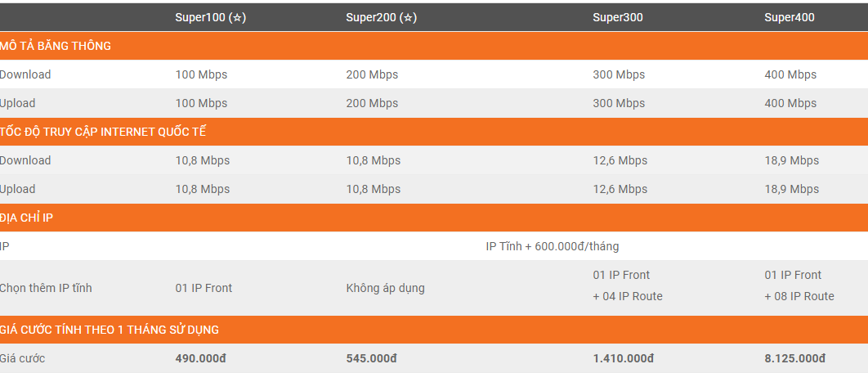
Task: Click the 490.000đ price for Super100
Action: click(200, 358)
